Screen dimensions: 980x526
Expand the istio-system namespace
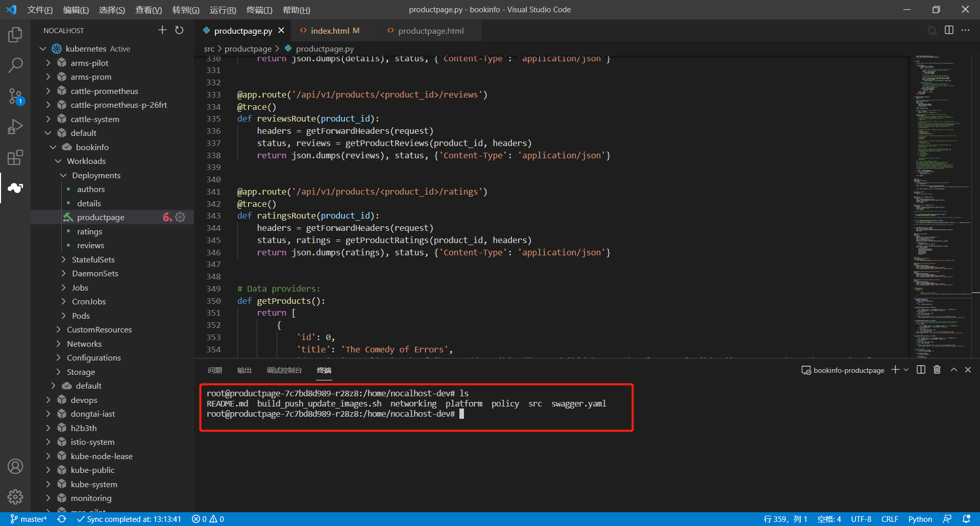click(48, 442)
